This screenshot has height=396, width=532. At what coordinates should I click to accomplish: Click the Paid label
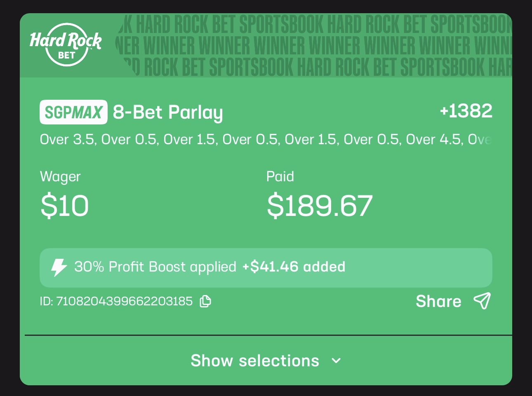[280, 176]
